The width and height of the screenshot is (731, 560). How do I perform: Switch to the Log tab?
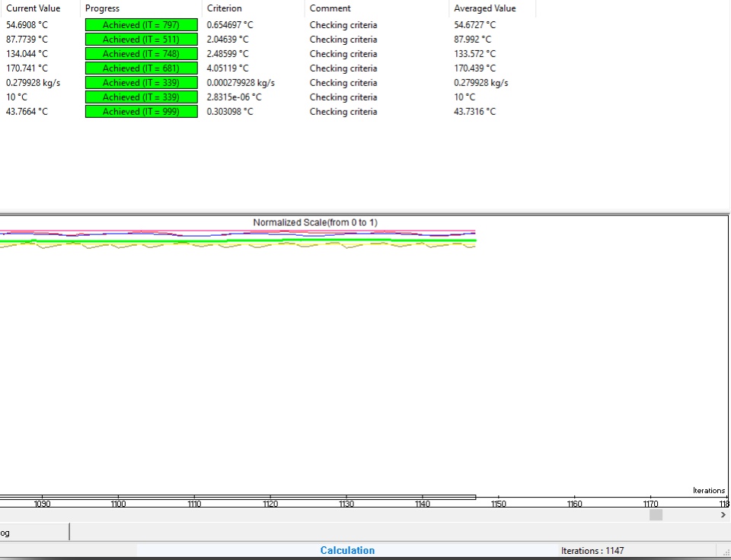pos(34,533)
